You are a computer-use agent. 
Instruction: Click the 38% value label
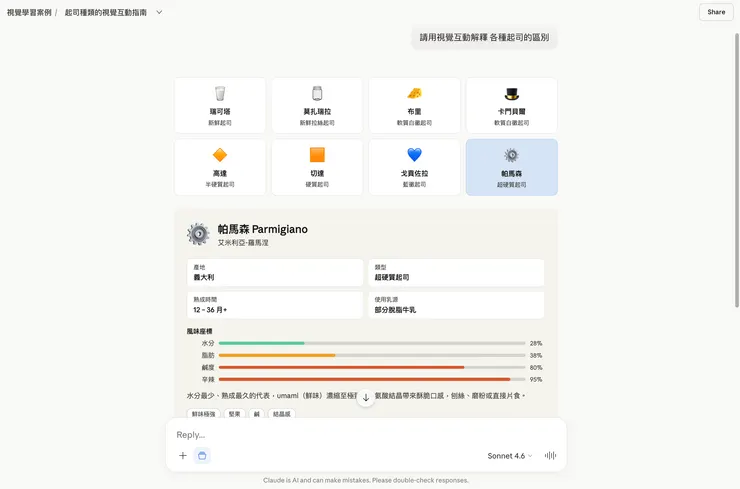pos(536,355)
